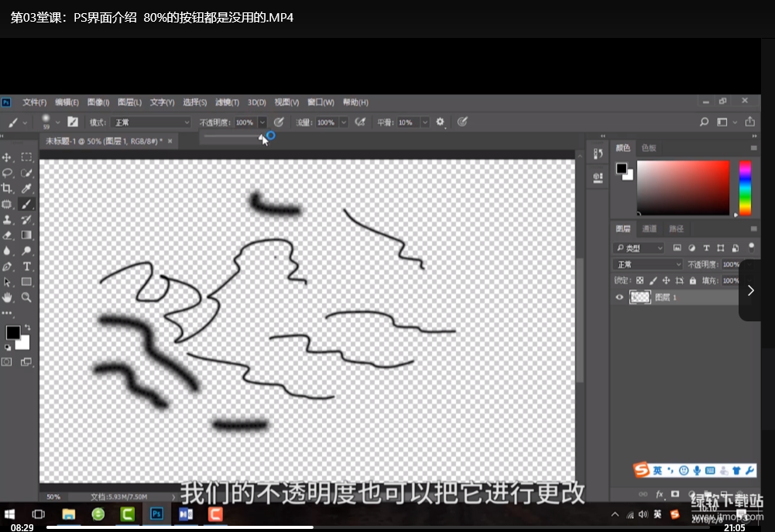Viewport: 775px width, 532px height.
Task: Click the foreground color swatch
Action: [x=13, y=331]
